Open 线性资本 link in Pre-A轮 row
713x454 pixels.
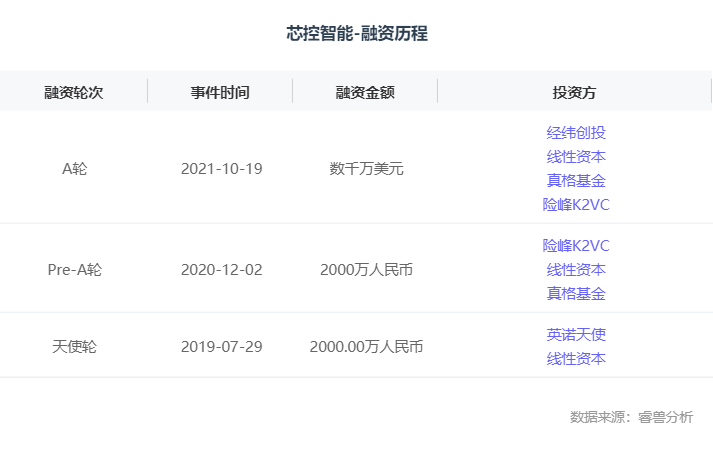(576, 270)
